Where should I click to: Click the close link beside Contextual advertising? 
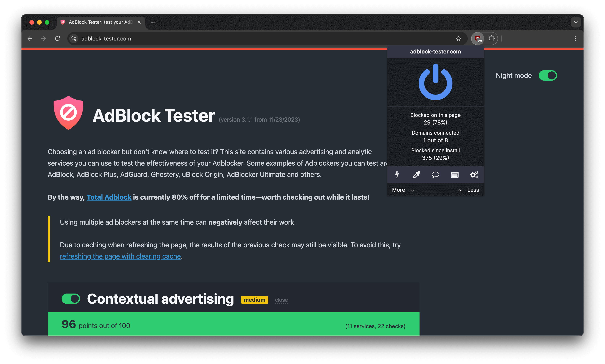[281, 300]
